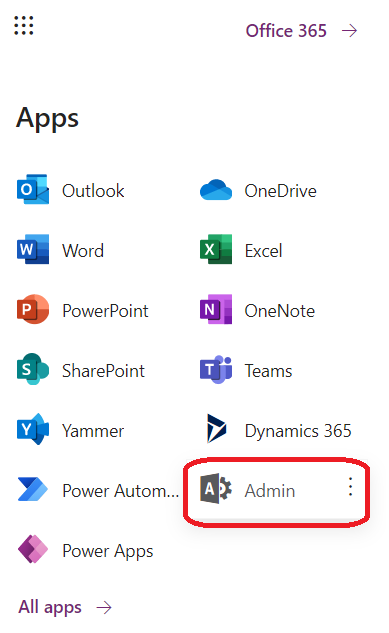The image size is (389, 633).
Task: Launch Word from its icon
Action: tap(33, 249)
